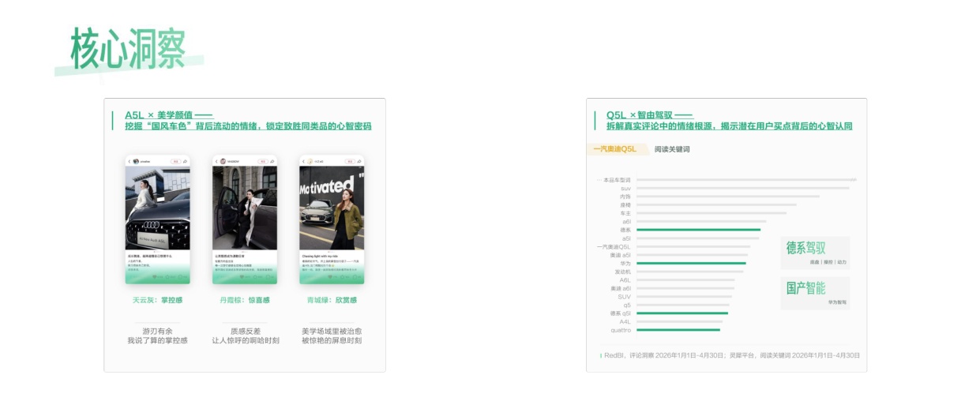Image resolution: width=980 pixels, height=420 pixels.
Task: Click the 发动机 keyword label
Action: (623, 272)
